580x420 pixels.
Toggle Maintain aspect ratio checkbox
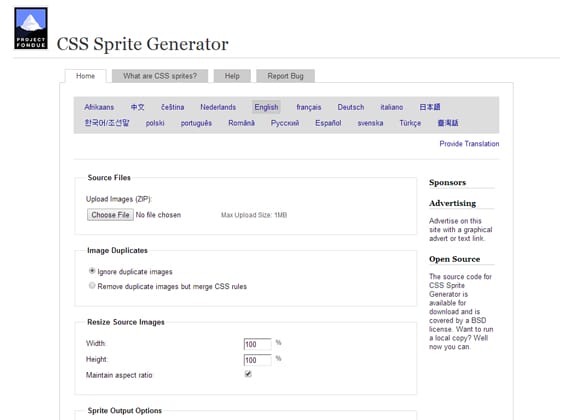click(248, 374)
